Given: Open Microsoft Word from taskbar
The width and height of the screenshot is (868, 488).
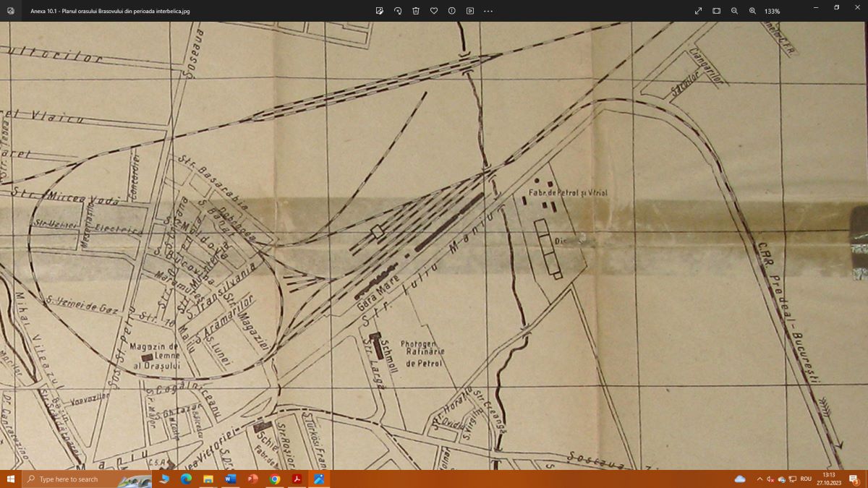Looking at the screenshot, I should tap(230, 479).
